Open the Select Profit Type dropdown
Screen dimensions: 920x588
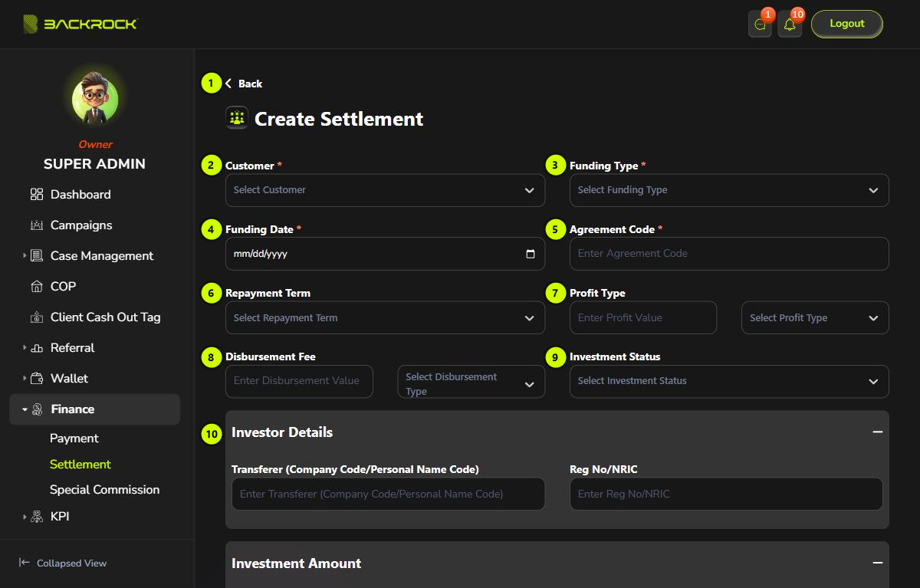tap(815, 317)
